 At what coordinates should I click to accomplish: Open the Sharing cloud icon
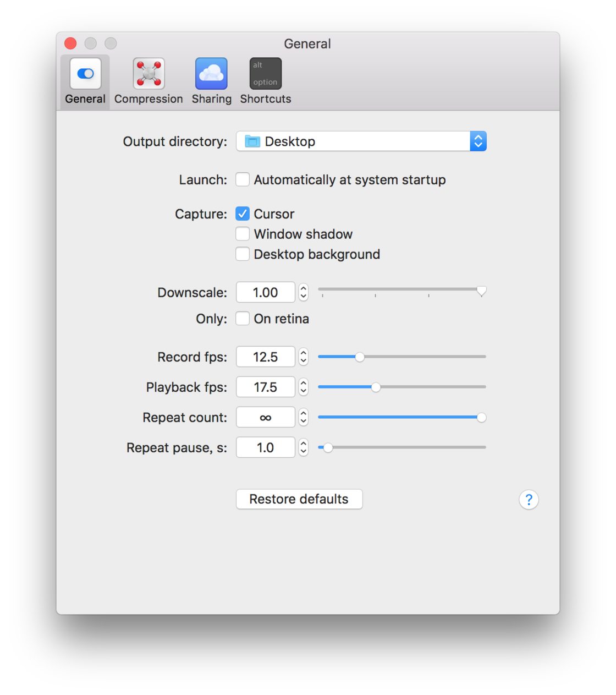pyautogui.click(x=211, y=74)
